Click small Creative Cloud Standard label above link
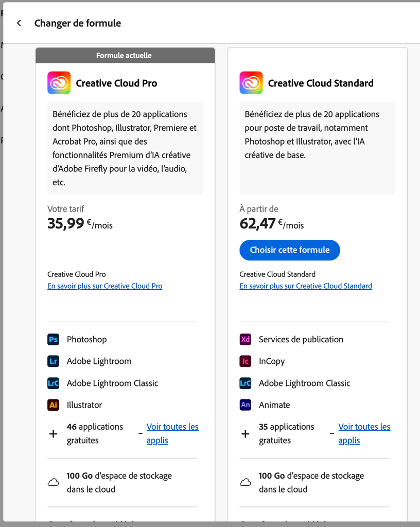The image size is (420, 527). coord(277,274)
